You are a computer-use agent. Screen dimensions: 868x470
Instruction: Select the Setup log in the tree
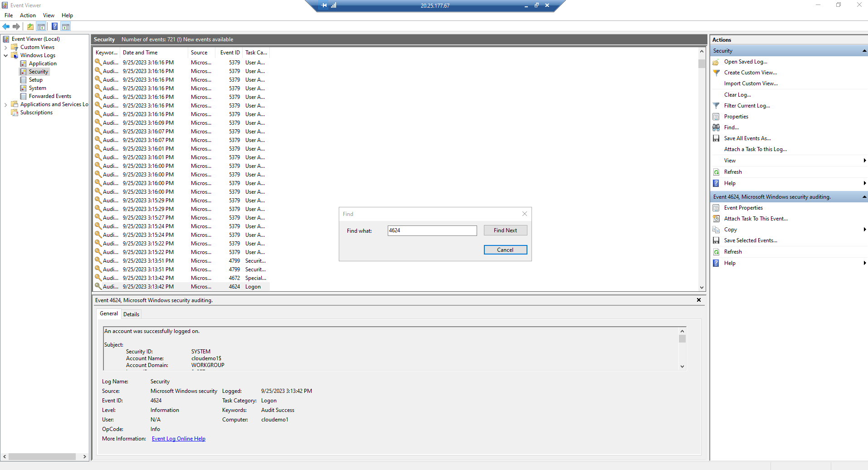pyautogui.click(x=35, y=80)
